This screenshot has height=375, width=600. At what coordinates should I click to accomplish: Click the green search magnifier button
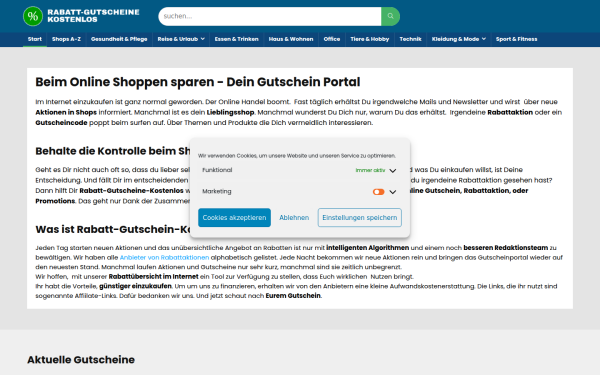pyautogui.click(x=390, y=16)
